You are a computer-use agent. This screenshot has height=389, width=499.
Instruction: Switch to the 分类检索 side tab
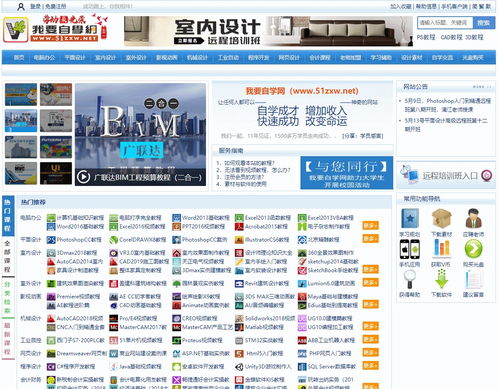pyautogui.click(x=8, y=297)
